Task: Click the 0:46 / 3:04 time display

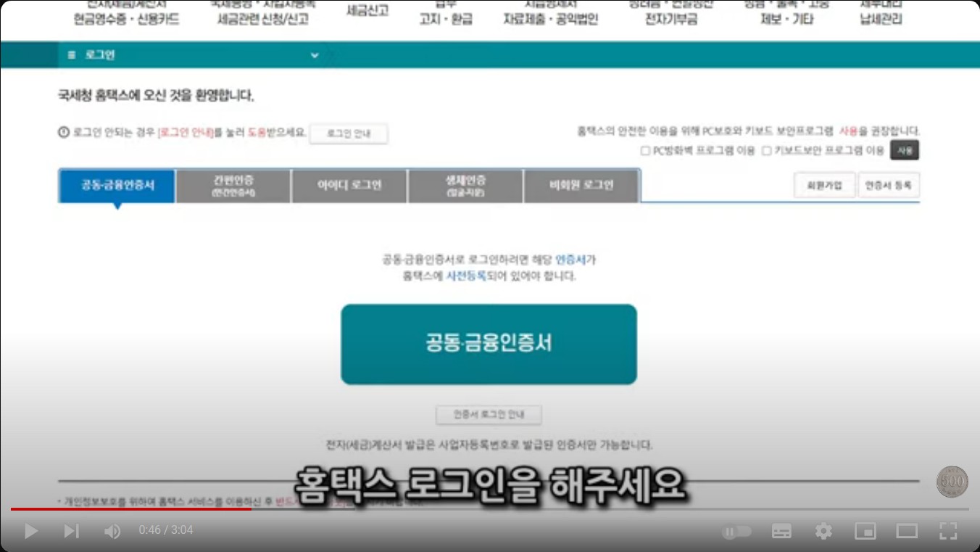Action: click(x=166, y=530)
